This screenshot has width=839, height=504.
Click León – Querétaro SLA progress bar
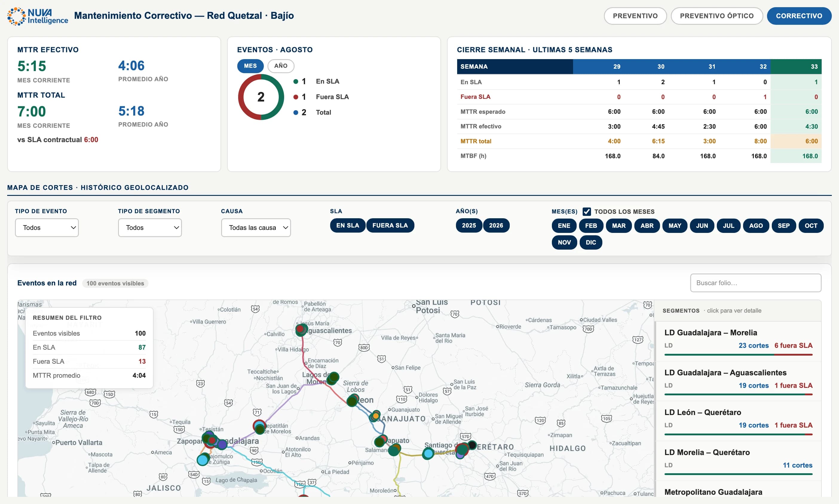pos(738,435)
